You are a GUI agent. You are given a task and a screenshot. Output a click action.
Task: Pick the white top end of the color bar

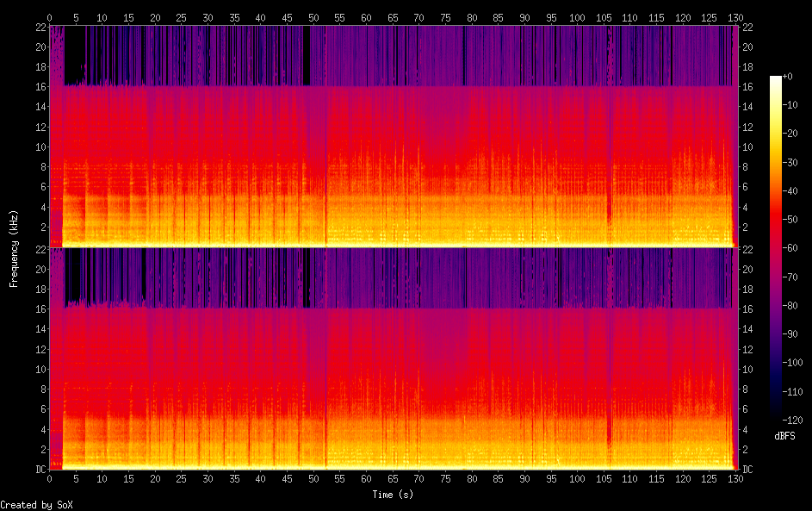point(776,79)
